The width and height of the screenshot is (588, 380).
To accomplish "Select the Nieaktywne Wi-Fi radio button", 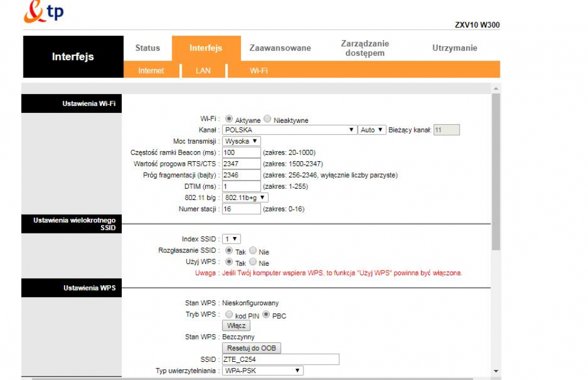I will 268,119.
